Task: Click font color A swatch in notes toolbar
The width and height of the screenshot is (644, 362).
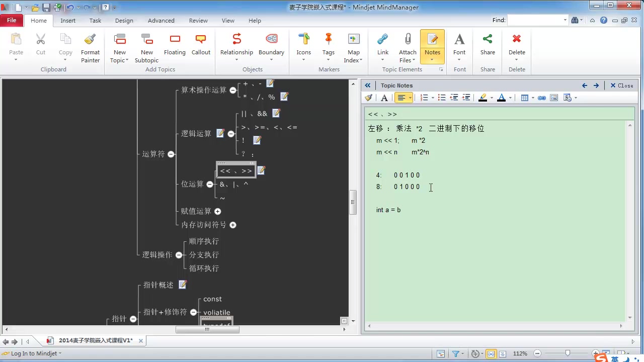Action: 501,98
